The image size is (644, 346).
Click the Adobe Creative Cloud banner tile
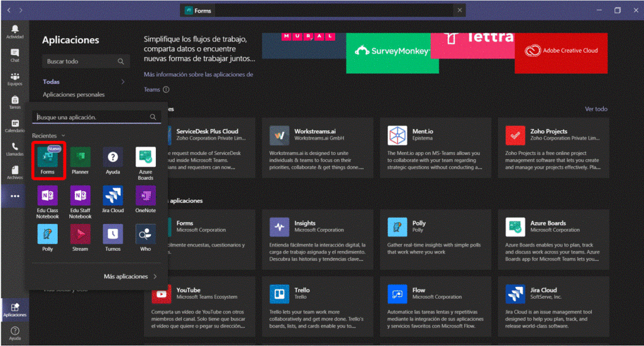561,51
